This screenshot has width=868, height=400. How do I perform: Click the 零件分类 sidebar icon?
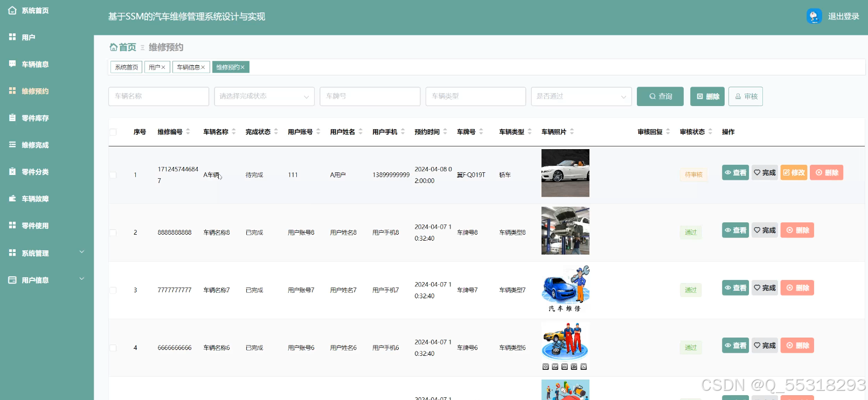[x=12, y=172]
